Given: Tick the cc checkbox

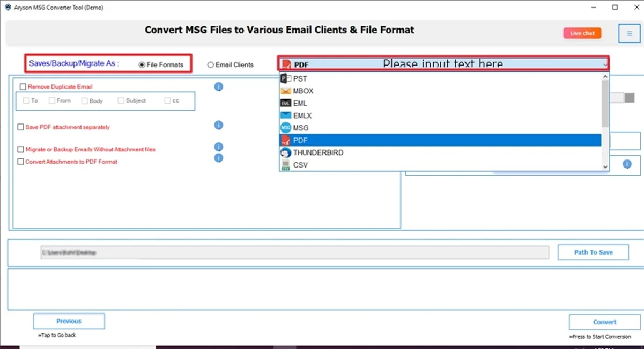Looking at the screenshot, I should coord(168,100).
